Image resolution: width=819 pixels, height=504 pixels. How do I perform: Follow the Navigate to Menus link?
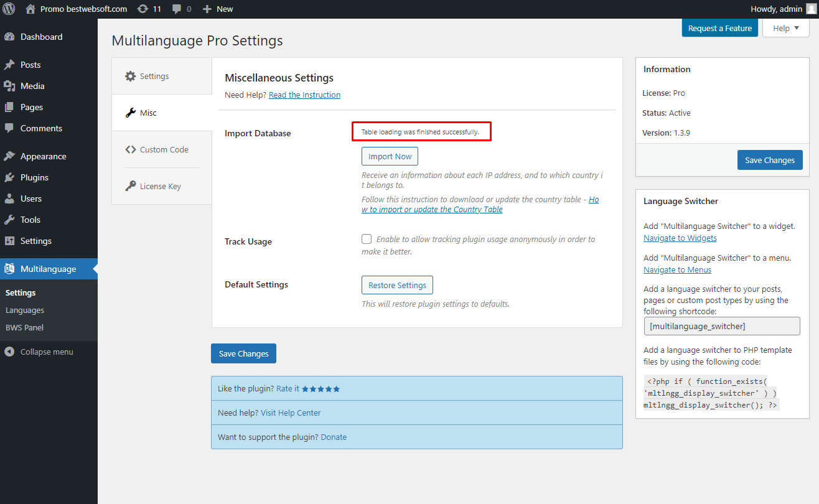pos(677,269)
